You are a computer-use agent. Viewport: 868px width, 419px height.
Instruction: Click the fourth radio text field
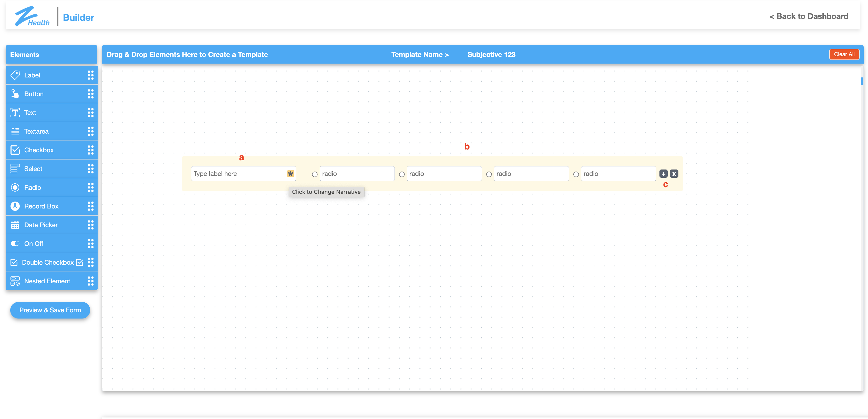click(x=618, y=173)
